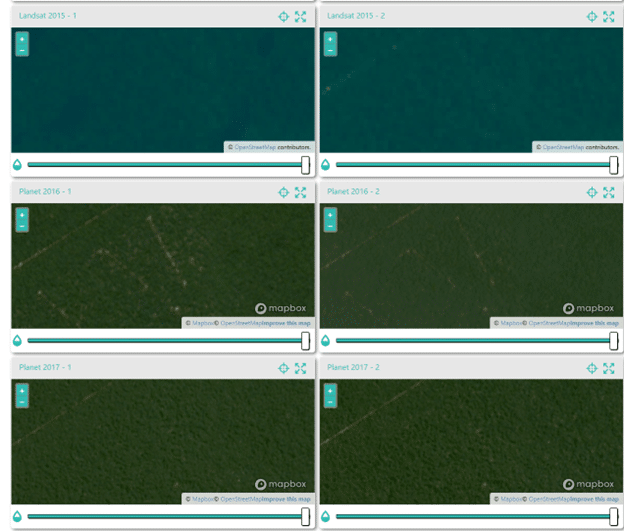Zoom out on Planet 2017 - 2 map
Image resolution: width=624 pixels, height=531 pixels.
(x=330, y=402)
